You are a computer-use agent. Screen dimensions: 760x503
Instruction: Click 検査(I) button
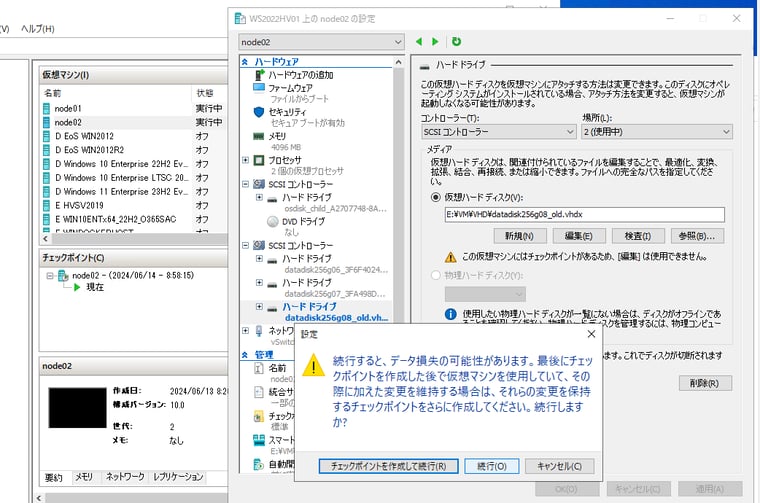(x=637, y=236)
